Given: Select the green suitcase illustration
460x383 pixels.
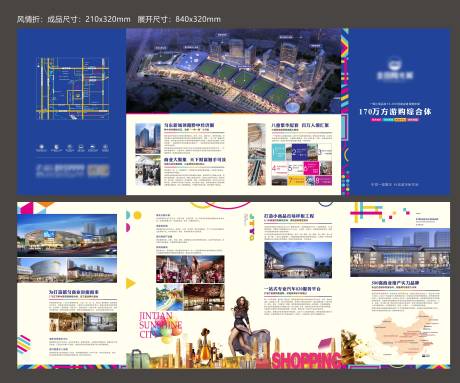Looking at the screenshot, I should tap(138, 359).
